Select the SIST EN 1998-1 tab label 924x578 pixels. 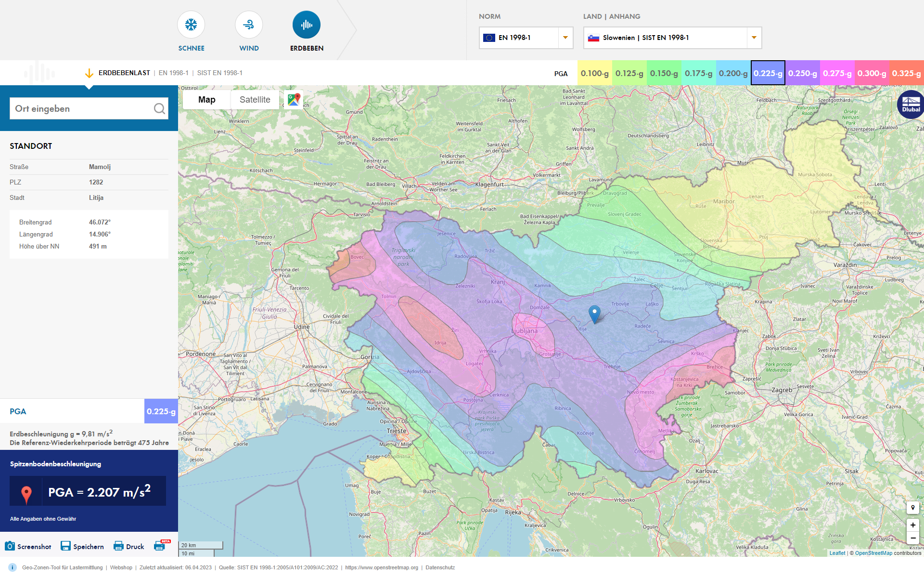point(219,73)
